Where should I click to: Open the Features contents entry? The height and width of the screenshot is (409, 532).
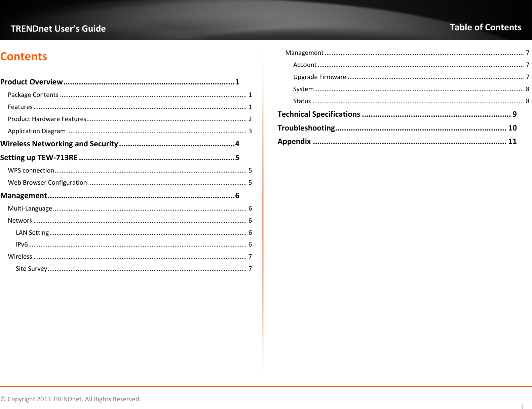pos(130,107)
